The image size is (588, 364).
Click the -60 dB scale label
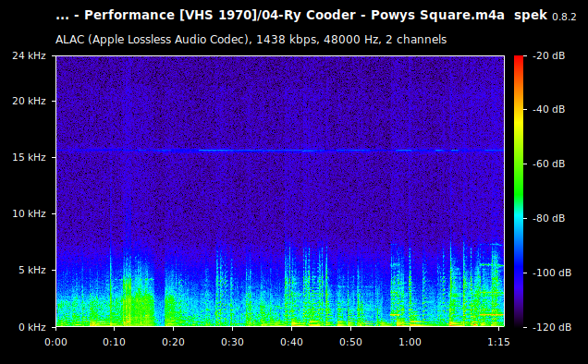[548, 164]
